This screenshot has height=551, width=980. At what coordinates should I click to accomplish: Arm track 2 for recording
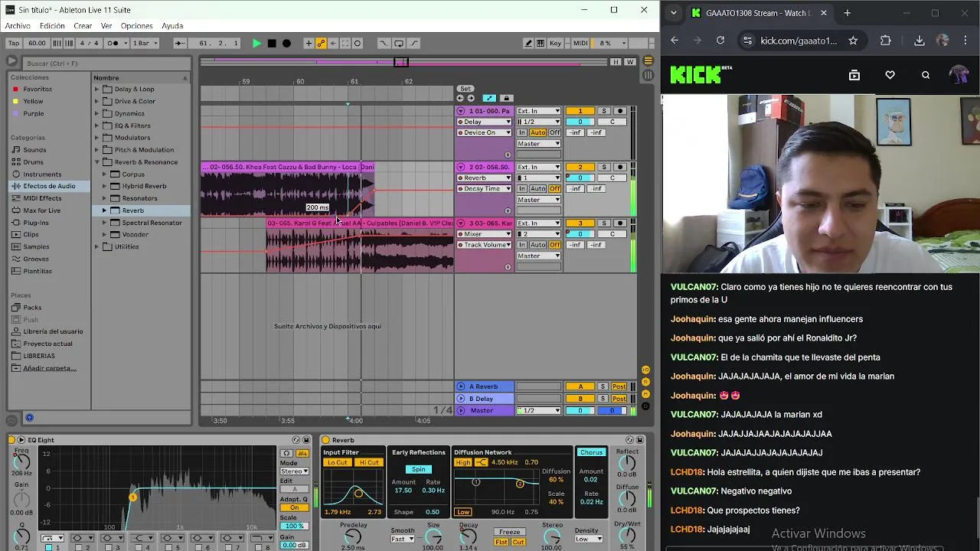click(620, 167)
